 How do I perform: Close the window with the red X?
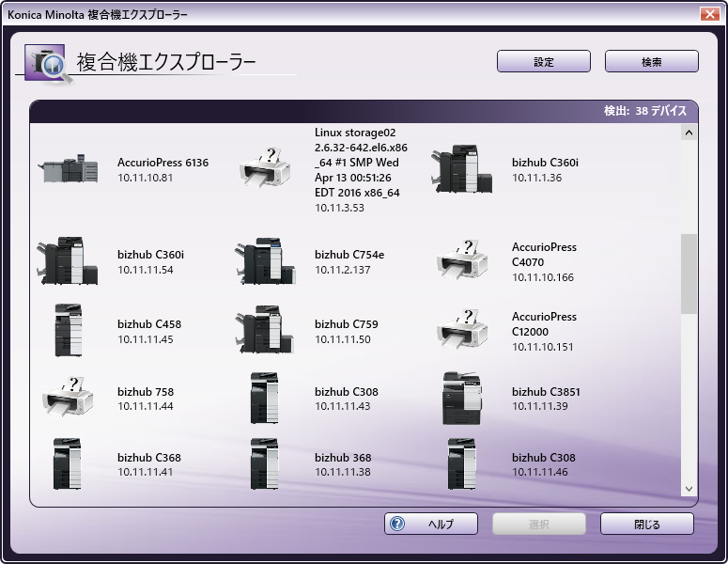pyautogui.click(x=709, y=14)
